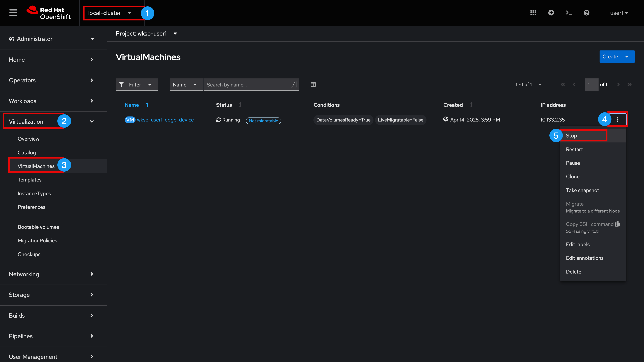Go to first page of results
The width and height of the screenshot is (644, 362).
tap(562, 84)
